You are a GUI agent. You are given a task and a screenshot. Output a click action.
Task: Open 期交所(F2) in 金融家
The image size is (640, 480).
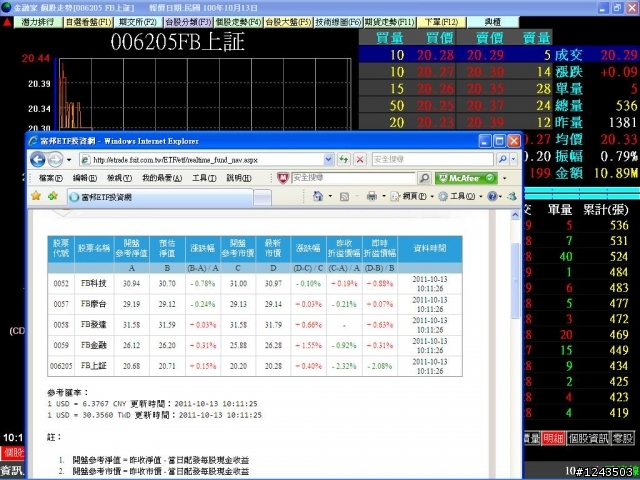tap(138, 22)
